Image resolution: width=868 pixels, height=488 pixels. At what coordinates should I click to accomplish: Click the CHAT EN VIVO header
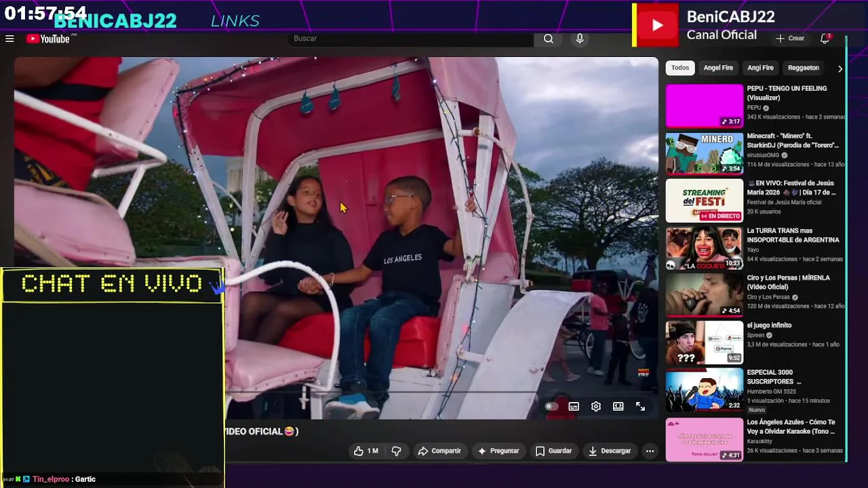112,284
